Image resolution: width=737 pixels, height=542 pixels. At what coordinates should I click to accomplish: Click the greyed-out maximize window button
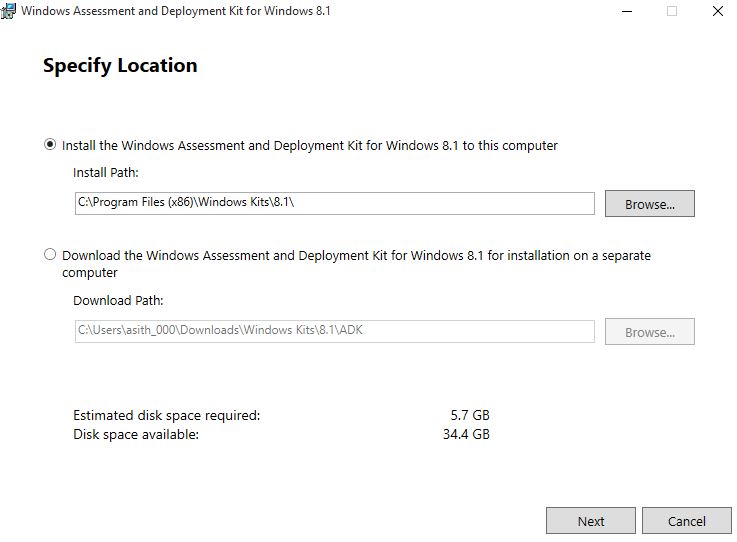click(672, 11)
